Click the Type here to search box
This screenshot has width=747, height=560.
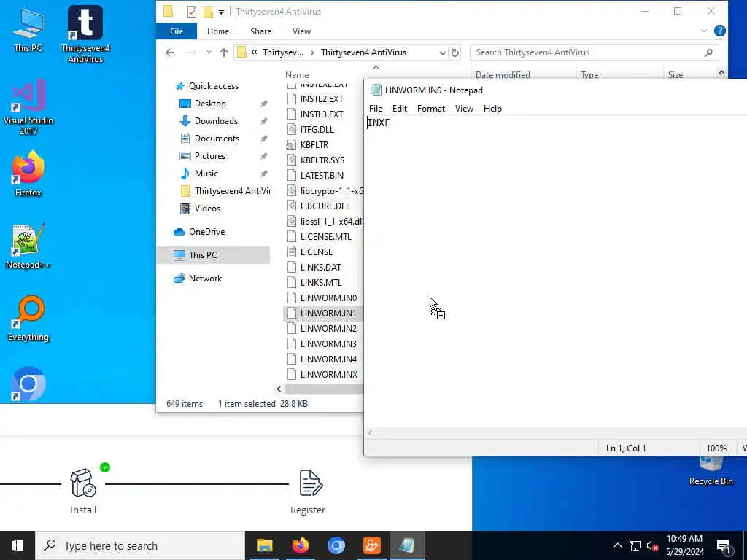(140, 545)
